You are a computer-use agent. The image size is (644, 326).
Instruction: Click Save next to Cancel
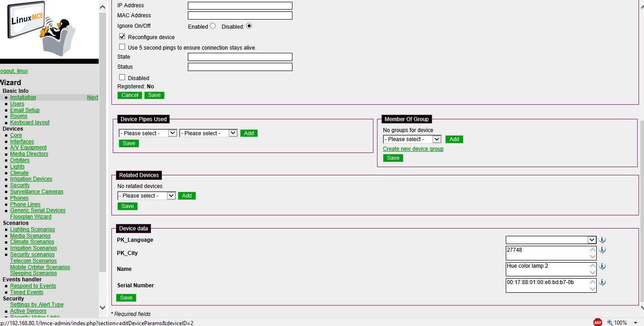click(x=154, y=95)
